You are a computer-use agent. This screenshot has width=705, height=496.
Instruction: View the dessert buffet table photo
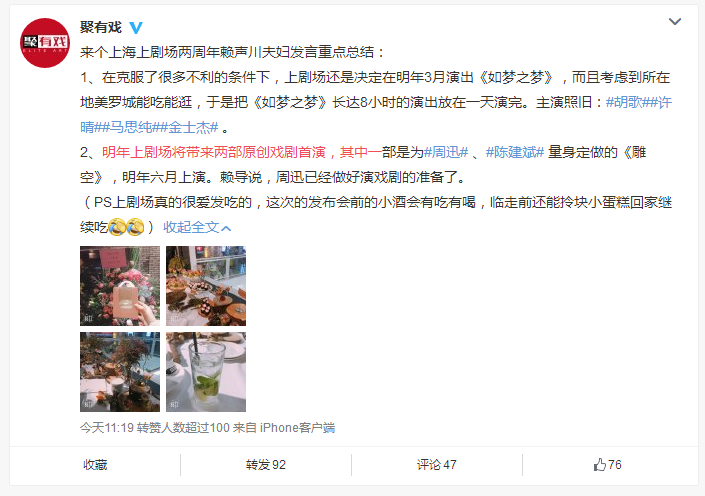tap(206, 286)
